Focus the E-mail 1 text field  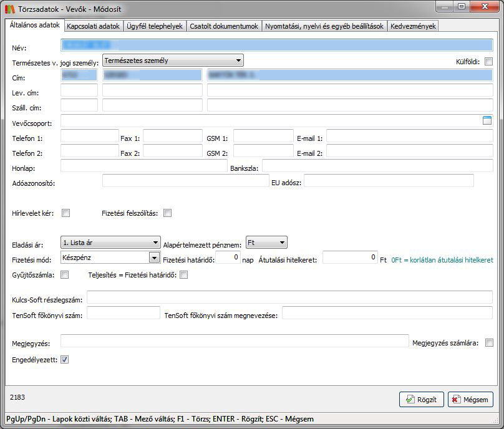409,136
